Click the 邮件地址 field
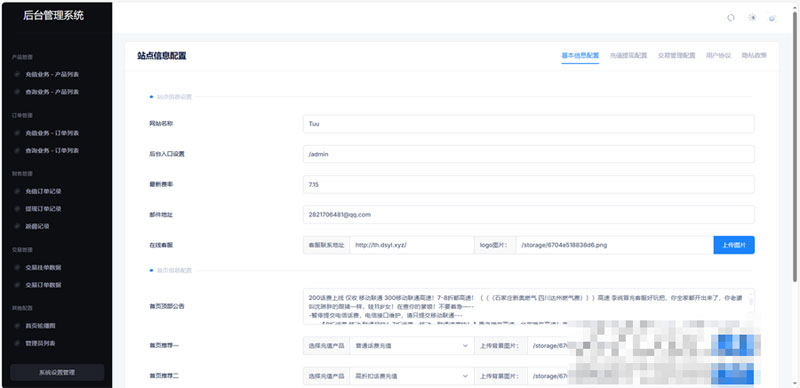The height and width of the screenshot is (388, 800). click(529, 214)
